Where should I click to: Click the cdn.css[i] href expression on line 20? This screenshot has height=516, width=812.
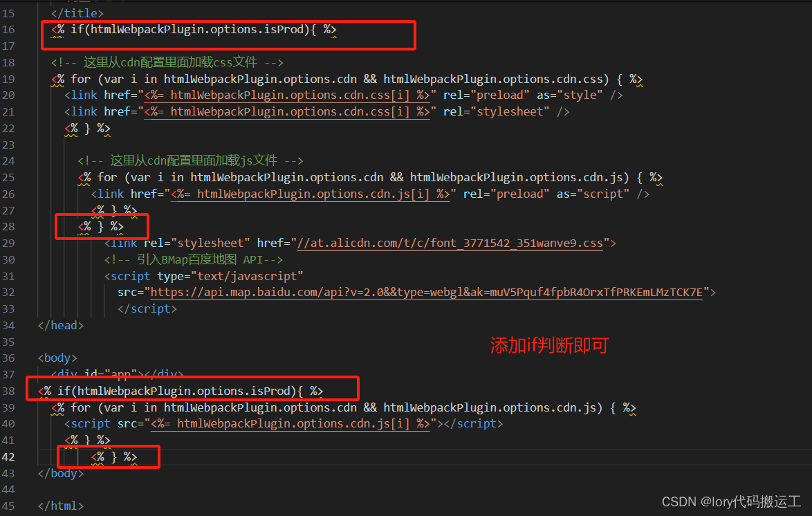(x=287, y=95)
